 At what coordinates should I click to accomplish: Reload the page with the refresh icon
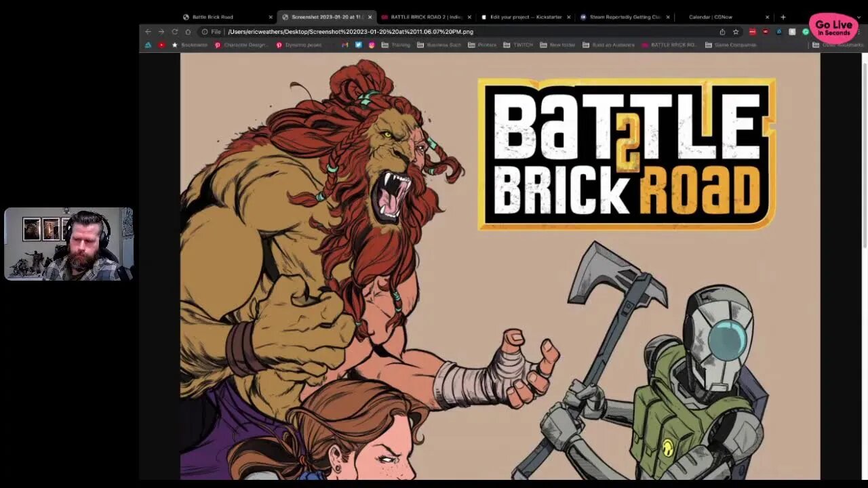(174, 32)
